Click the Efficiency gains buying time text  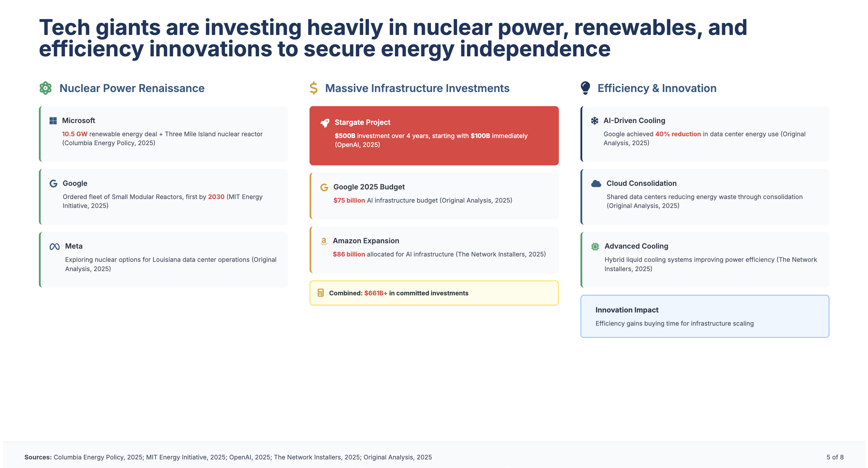674,324
